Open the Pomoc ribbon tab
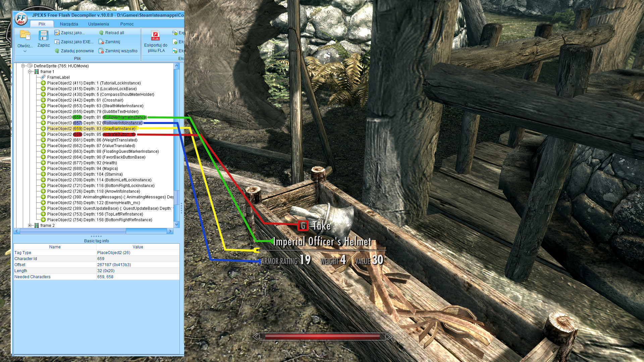Screen dimensions: 644x362 coord(127,24)
